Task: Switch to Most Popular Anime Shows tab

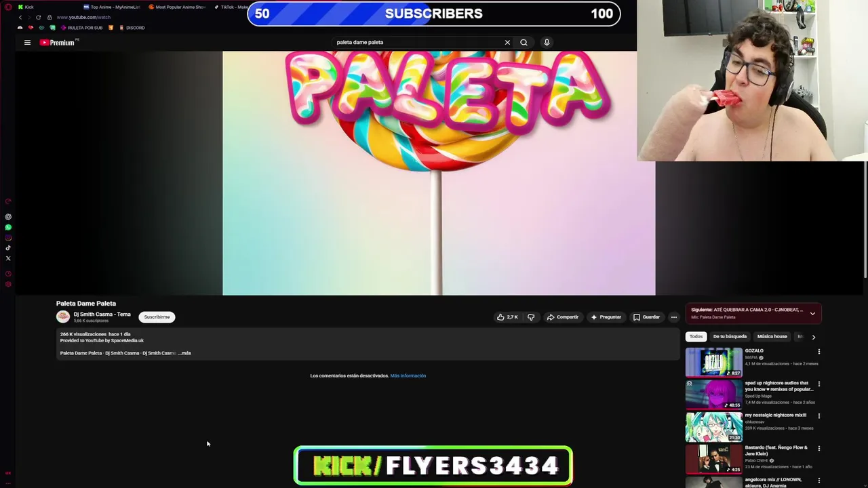Action: (x=178, y=7)
